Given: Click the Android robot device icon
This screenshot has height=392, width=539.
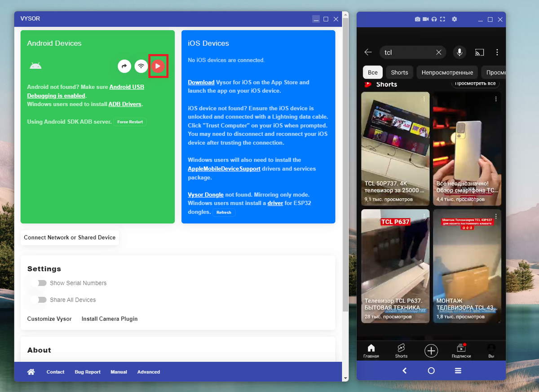Looking at the screenshot, I should pyautogui.click(x=35, y=66).
